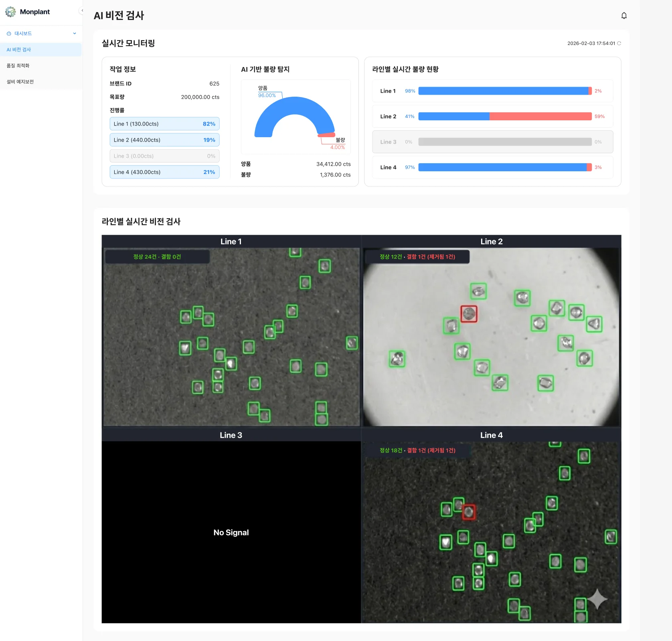The width and height of the screenshot is (672, 641).
Task: Open the Line 1 camera feed
Action: pyautogui.click(x=231, y=337)
